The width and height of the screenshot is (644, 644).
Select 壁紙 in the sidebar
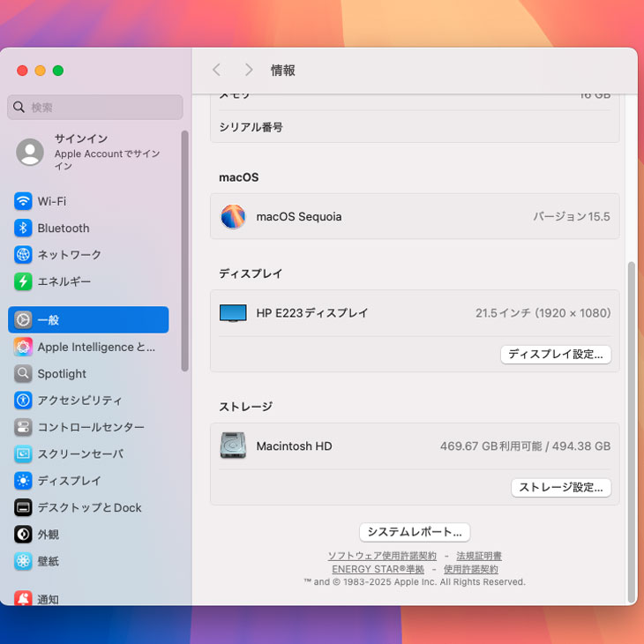[x=88, y=561]
